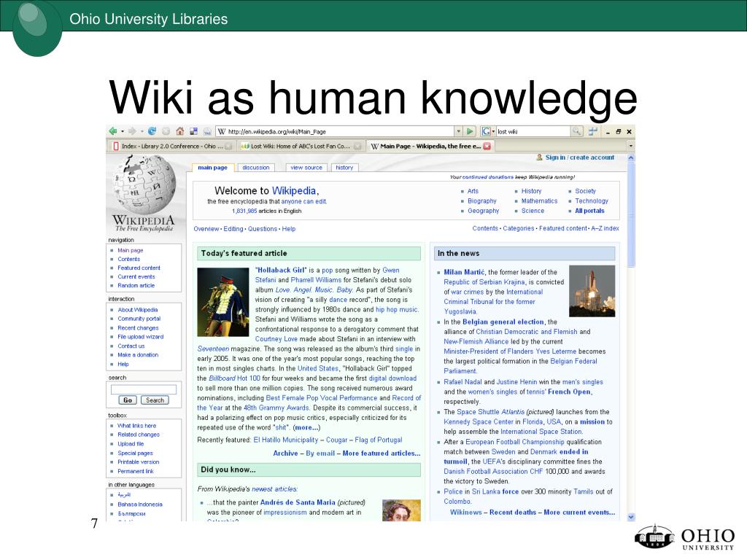Image resolution: width=747 pixels, height=560 pixels.
Task: Open the search engine selector dropdown
Action: click(x=493, y=131)
